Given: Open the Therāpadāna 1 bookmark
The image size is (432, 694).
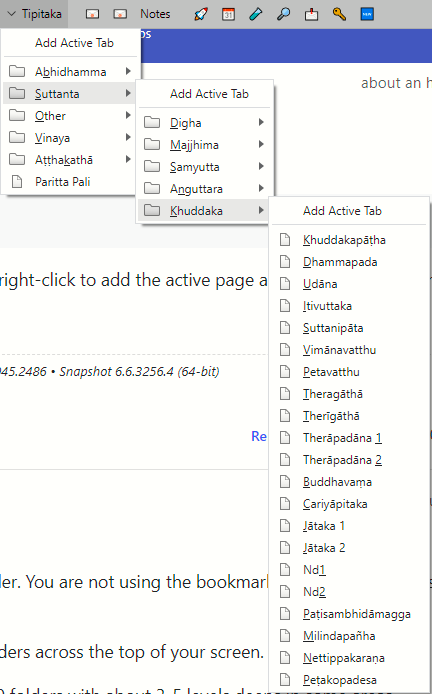Looking at the screenshot, I should [x=349, y=438].
